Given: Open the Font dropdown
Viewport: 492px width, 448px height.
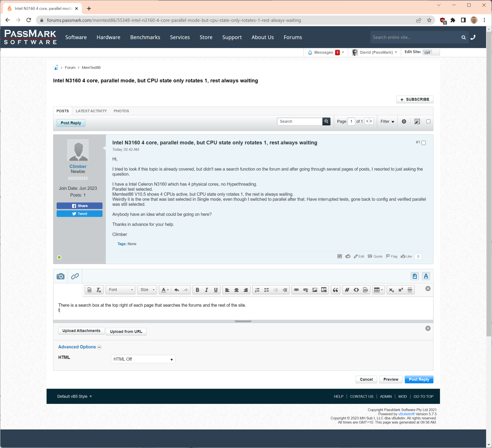Looking at the screenshot, I should click(x=121, y=290).
